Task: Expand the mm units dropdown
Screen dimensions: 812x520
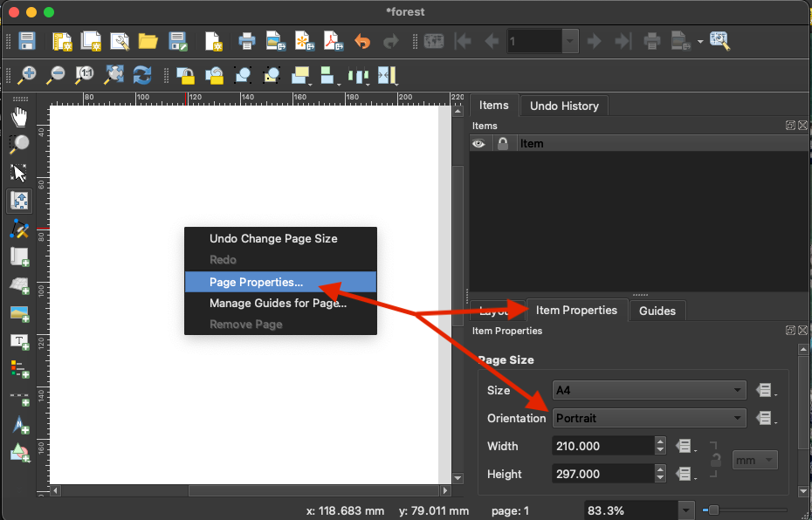Action: click(754, 460)
